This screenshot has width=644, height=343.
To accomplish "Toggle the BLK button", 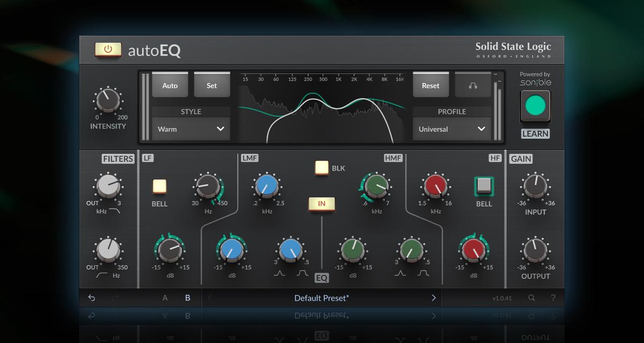I will (x=322, y=168).
